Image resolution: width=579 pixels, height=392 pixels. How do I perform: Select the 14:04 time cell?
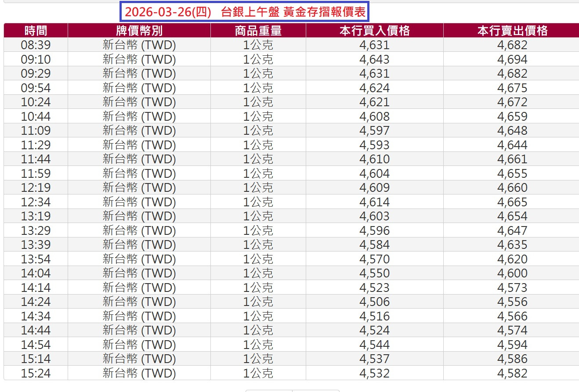coord(36,273)
